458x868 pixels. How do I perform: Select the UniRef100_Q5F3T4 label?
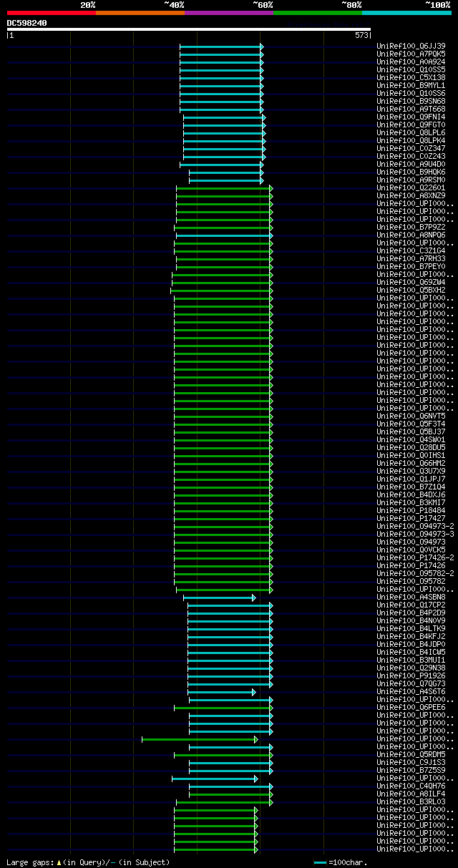pos(411,424)
